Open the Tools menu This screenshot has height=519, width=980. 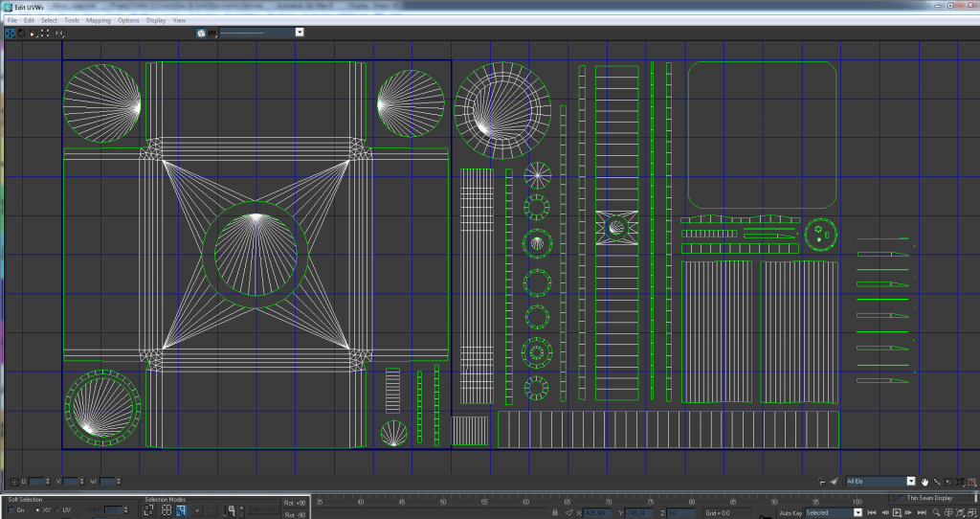coord(72,20)
